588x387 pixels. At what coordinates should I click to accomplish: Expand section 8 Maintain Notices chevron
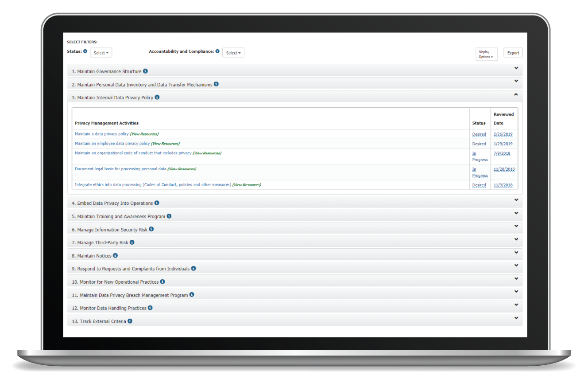tap(516, 252)
